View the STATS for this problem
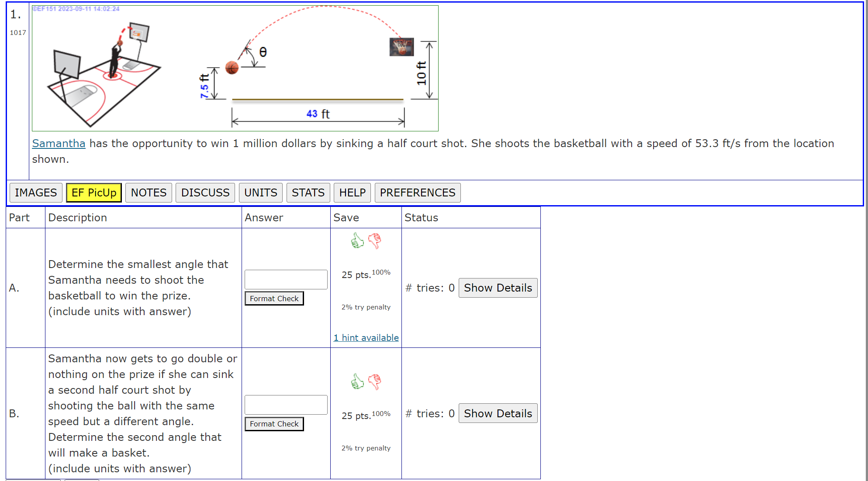The width and height of the screenshot is (868, 481). pos(308,192)
